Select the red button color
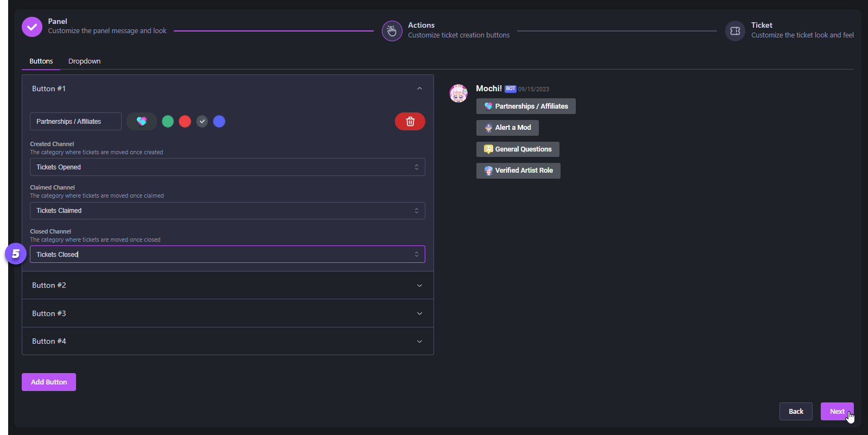Image resolution: width=868 pixels, height=435 pixels. (185, 122)
